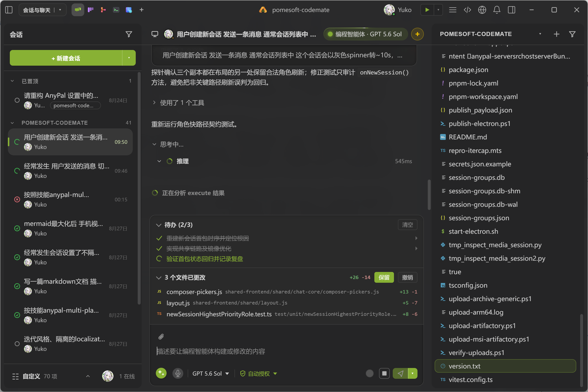Collapse the 3 个文件已更改 section
The width and height of the screenshot is (588, 392).
(159, 278)
